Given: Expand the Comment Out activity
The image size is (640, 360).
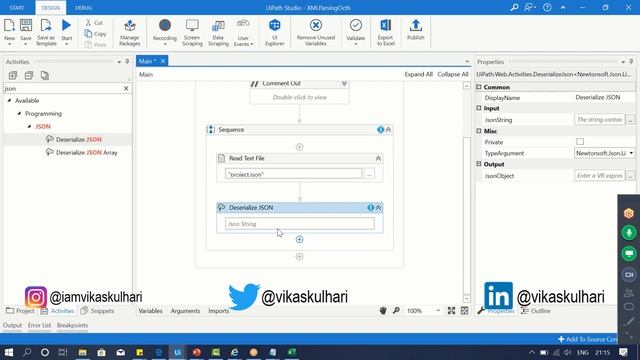Looking at the screenshot, I should 344,83.
